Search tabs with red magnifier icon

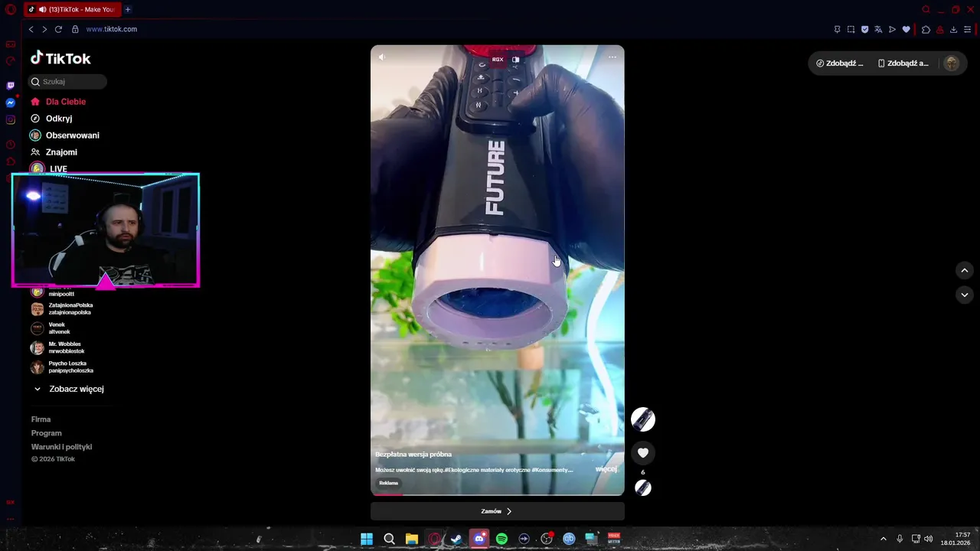(926, 9)
